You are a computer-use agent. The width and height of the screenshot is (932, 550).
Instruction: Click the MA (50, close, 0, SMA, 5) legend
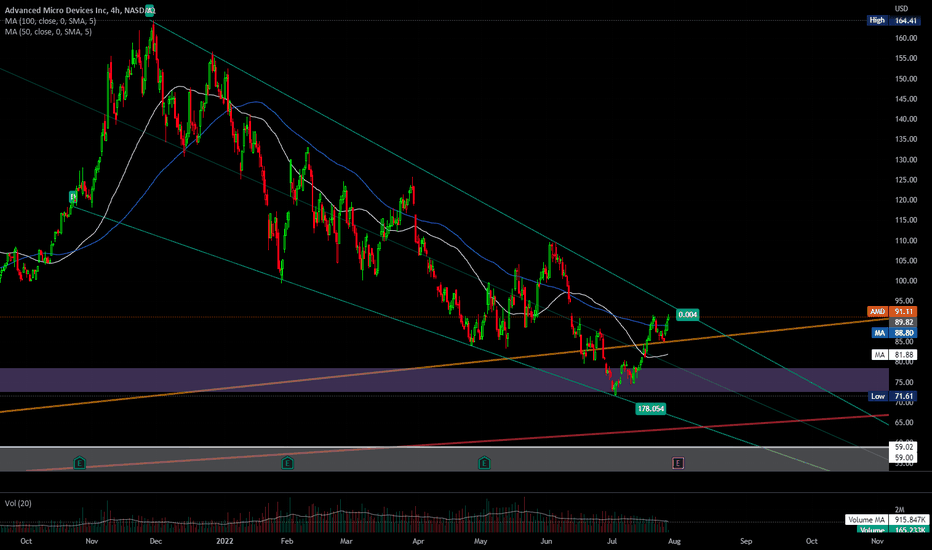[48, 32]
